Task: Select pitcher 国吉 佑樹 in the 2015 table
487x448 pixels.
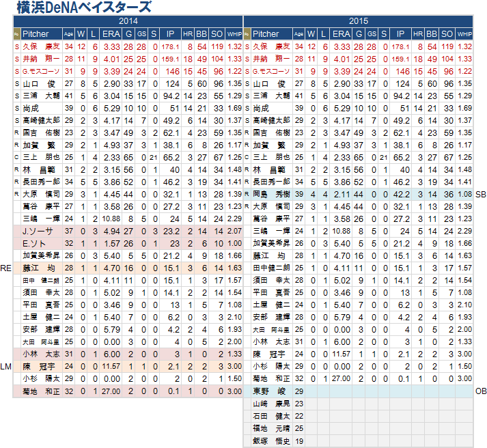Action: (271, 133)
